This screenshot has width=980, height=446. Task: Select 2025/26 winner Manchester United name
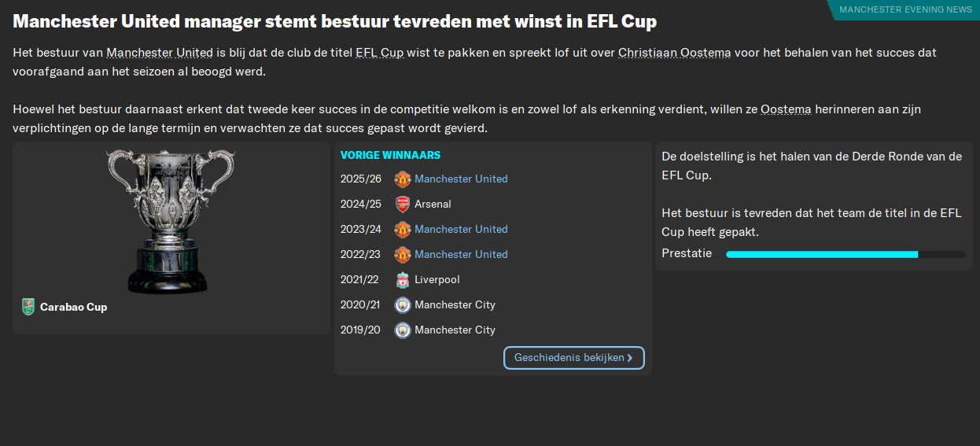coord(461,179)
